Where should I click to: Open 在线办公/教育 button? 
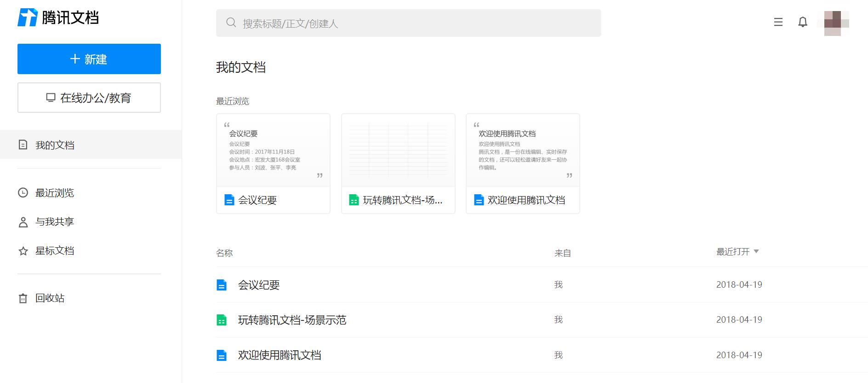[x=89, y=98]
